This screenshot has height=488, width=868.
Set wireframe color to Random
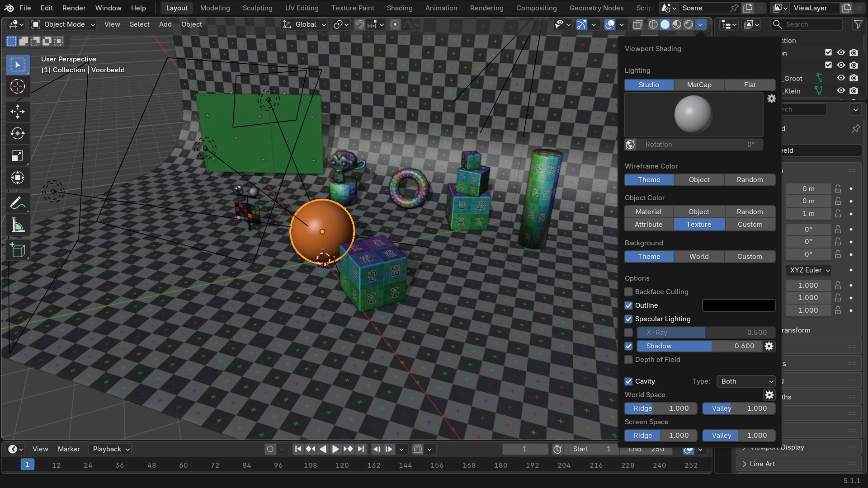click(750, 180)
